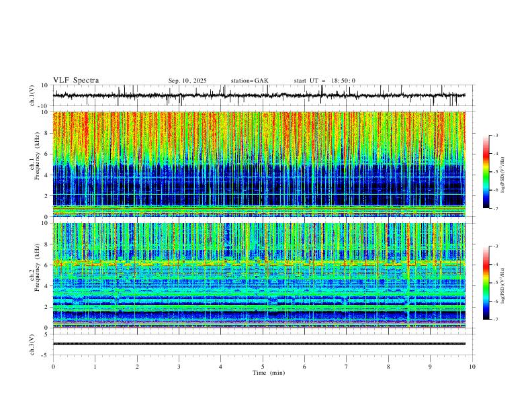This screenshot has width=532, height=411.
Task: Click the "-7" label on ch.2 color bar
Action: coord(495,319)
